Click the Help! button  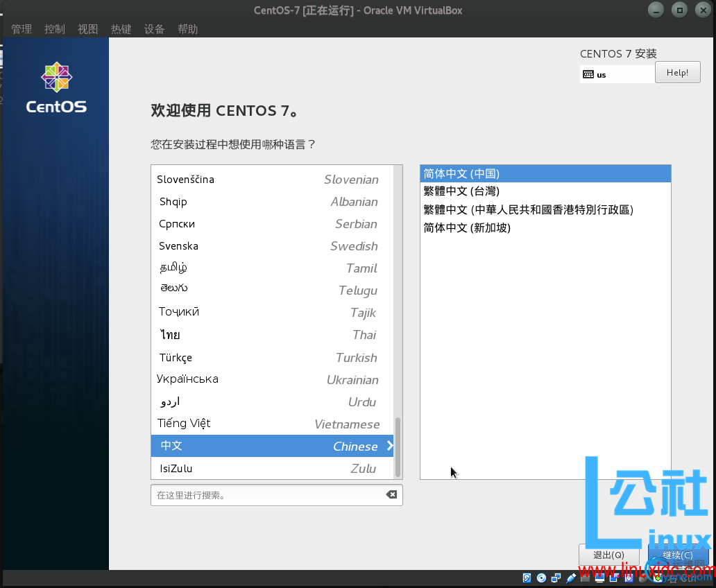(x=677, y=73)
